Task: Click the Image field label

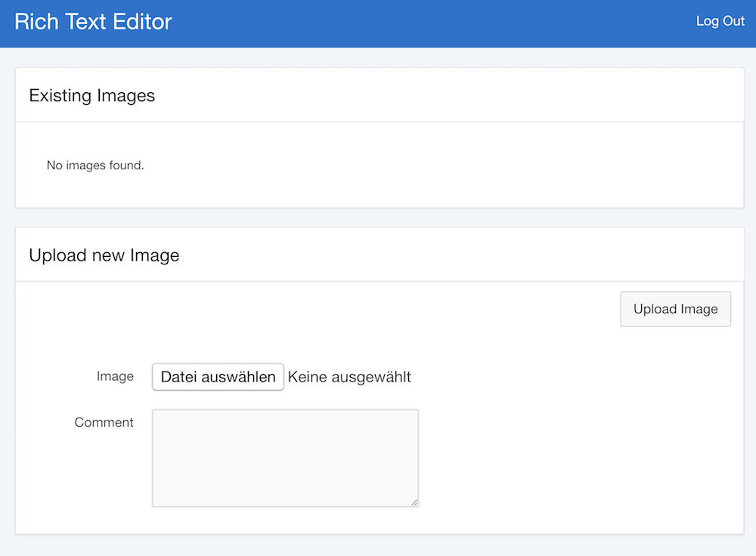Action: (115, 376)
